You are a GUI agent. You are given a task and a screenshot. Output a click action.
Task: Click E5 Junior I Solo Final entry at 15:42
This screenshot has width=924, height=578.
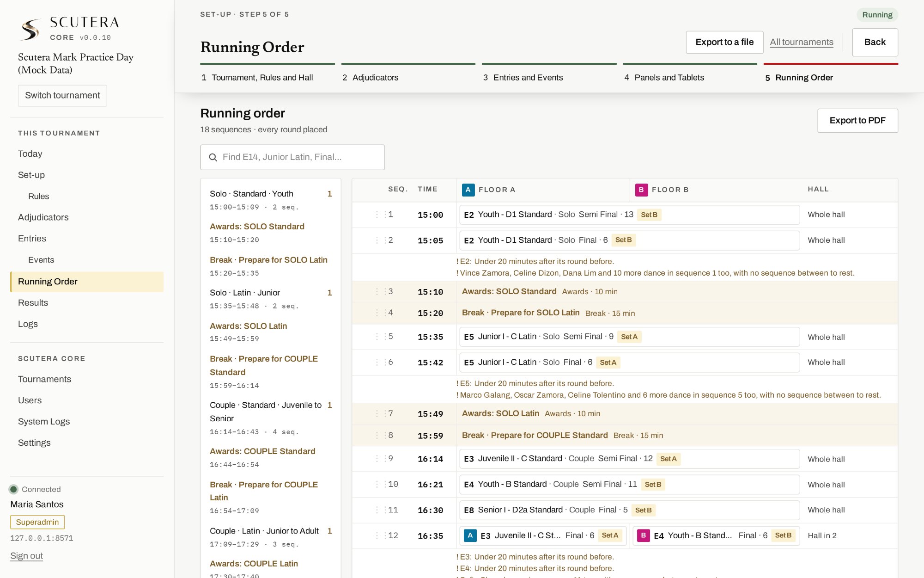pyautogui.click(x=629, y=363)
